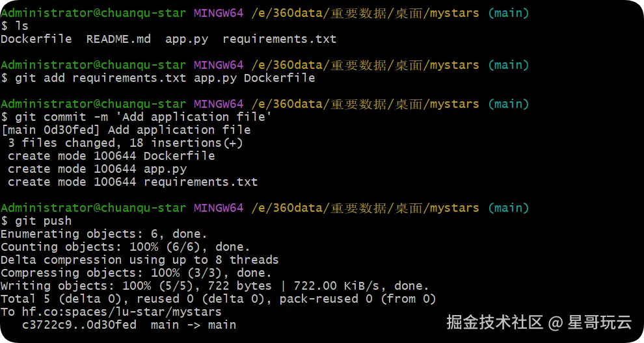Click the 'Writing objects' 722 bytes line
Screen dimensions: 644x343
[x=215, y=286]
